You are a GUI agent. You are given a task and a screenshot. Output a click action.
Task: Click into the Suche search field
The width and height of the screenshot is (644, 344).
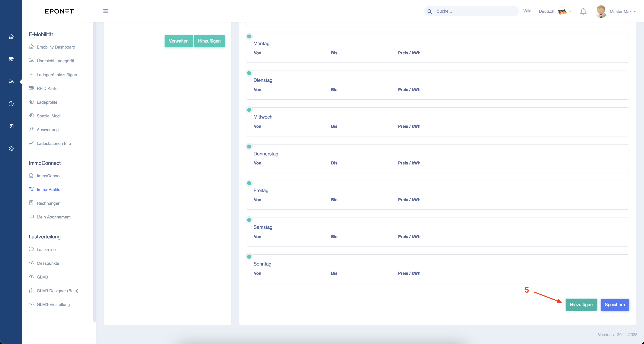[475, 11]
